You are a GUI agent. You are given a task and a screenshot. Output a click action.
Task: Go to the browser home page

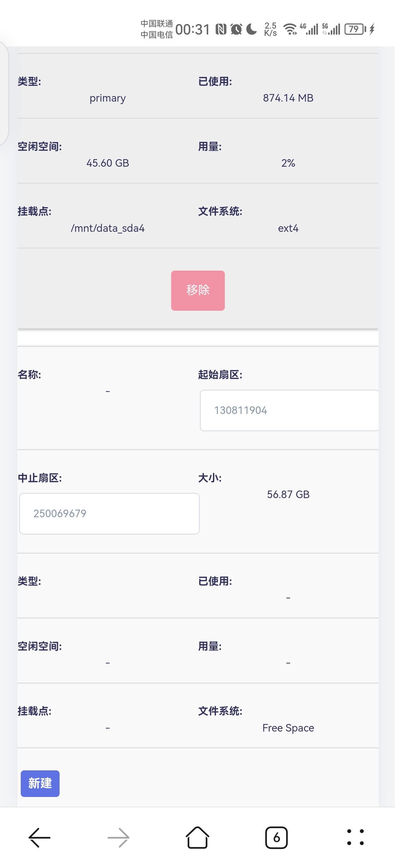(x=197, y=837)
